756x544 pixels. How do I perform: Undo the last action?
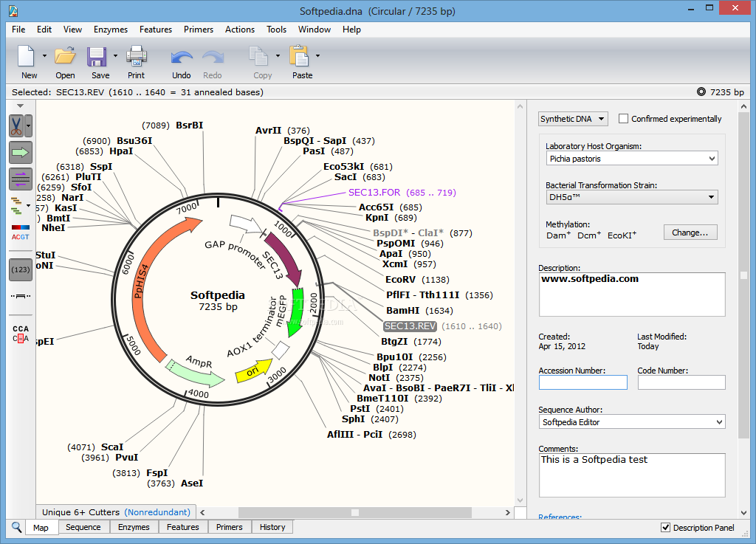tap(182, 58)
